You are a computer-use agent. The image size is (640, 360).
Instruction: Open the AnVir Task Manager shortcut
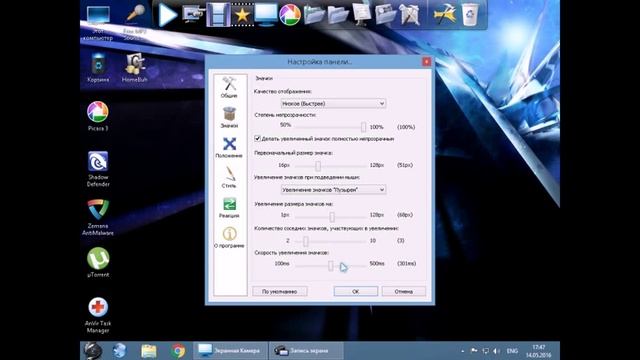pos(98,315)
